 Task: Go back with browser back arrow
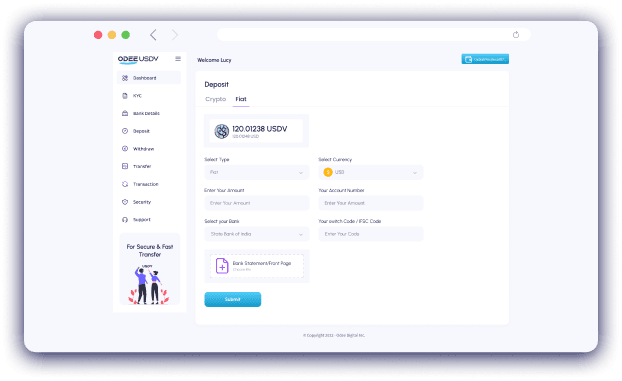pyautogui.click(x=153, y=35)
